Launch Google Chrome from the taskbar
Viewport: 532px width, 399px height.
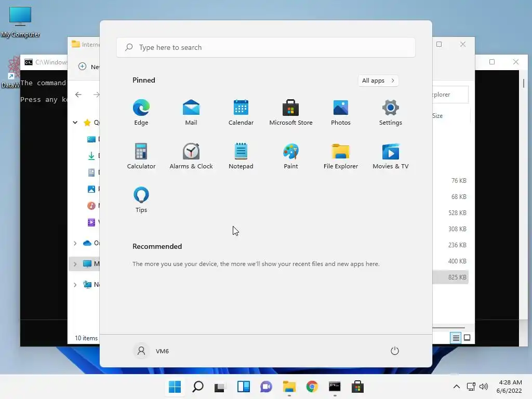point(312,387)
